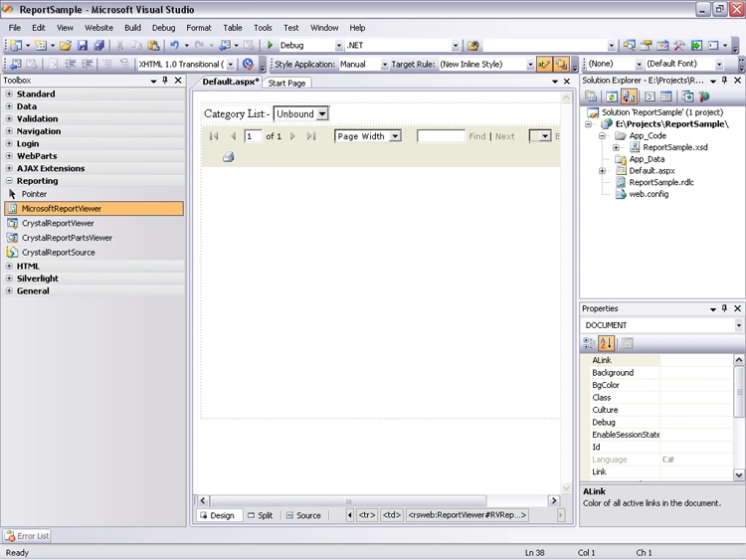Click the rsweb:ReportViewer breadcrumb button
The height and width of the screenshot is (560, 746).
[x=466, y=515]
